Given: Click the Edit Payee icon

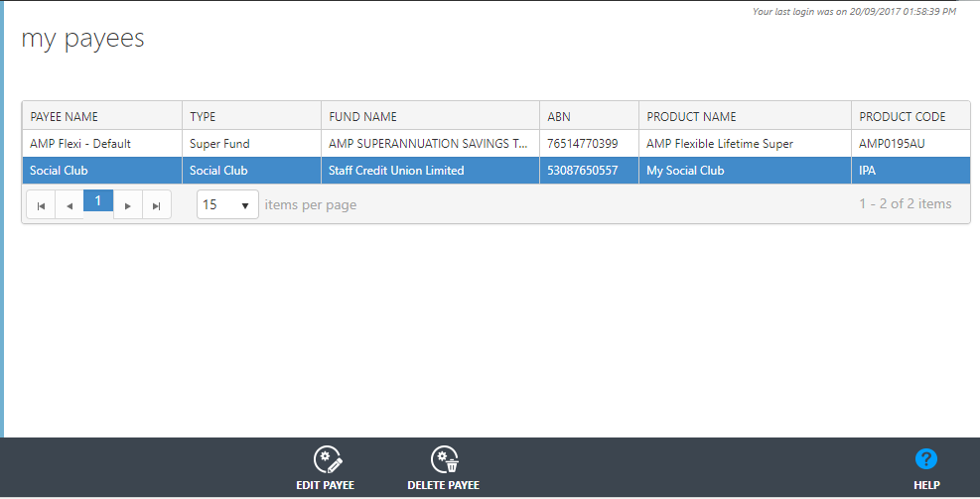Looking at the screenshot, I should coord(327,460).
